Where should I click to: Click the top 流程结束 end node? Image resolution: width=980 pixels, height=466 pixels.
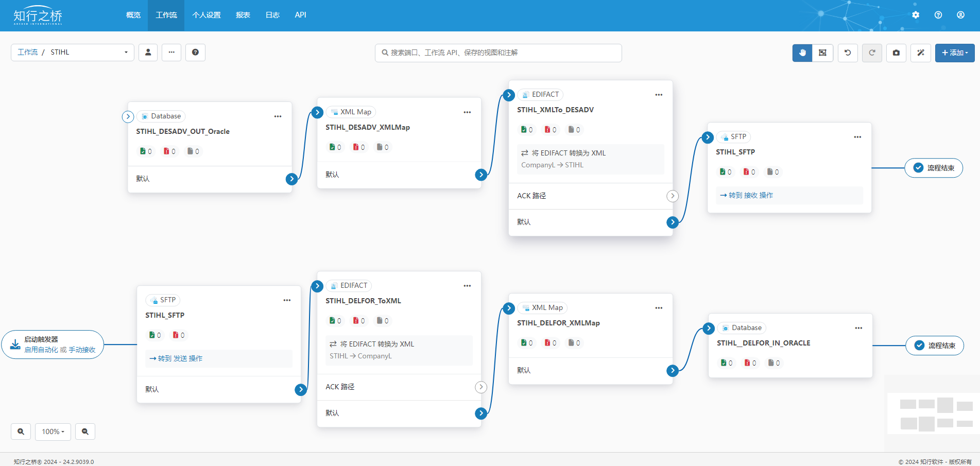[x=934, y=168]
